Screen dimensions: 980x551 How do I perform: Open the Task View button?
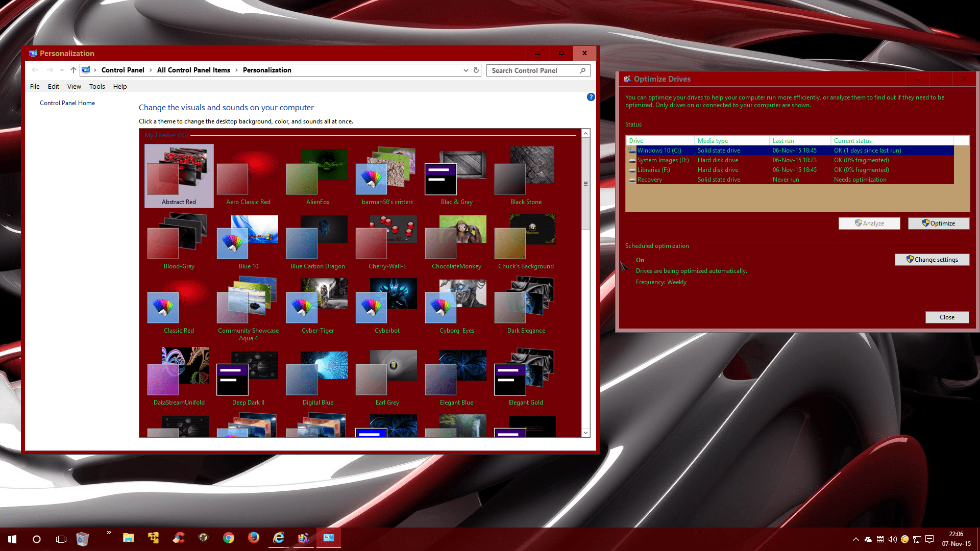click(x=61, y=539)
